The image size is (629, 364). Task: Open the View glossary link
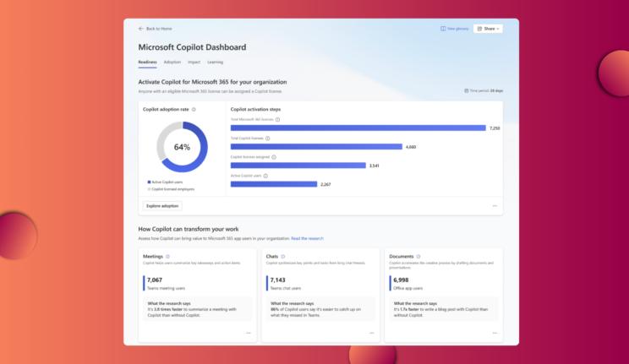pos(457,29)
